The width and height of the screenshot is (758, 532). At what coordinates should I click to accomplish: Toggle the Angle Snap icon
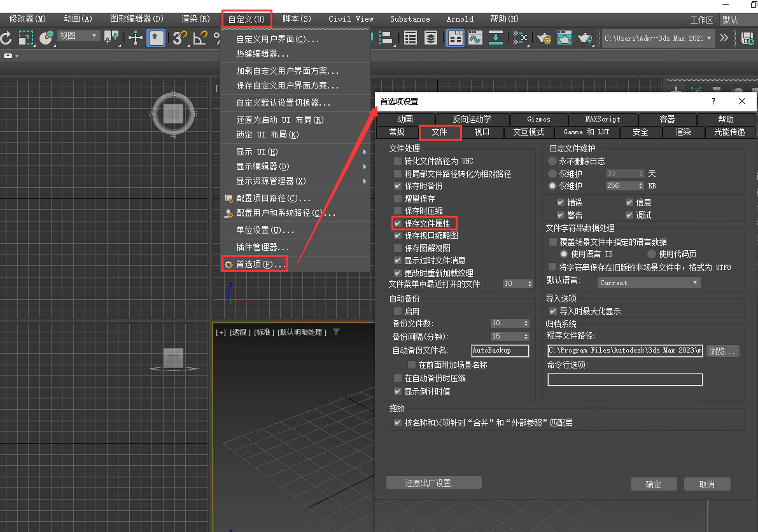click(200, 38)
